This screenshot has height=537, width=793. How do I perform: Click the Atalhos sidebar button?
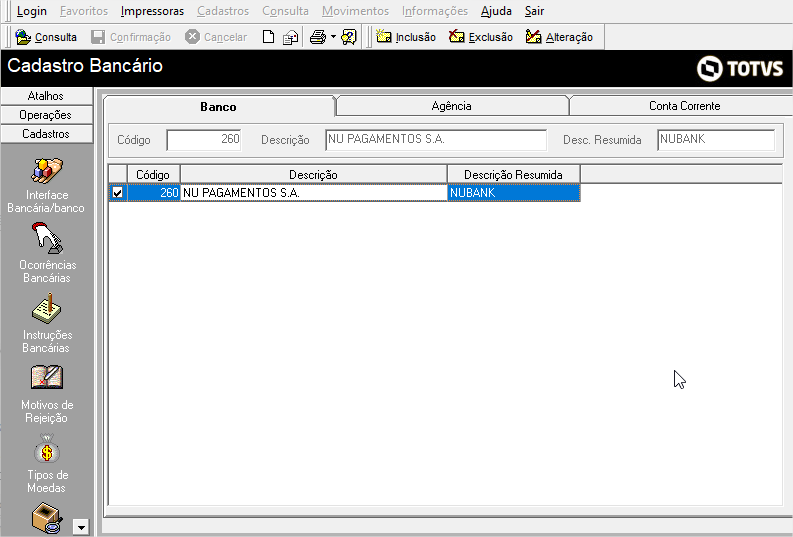[x=46, y=96]
